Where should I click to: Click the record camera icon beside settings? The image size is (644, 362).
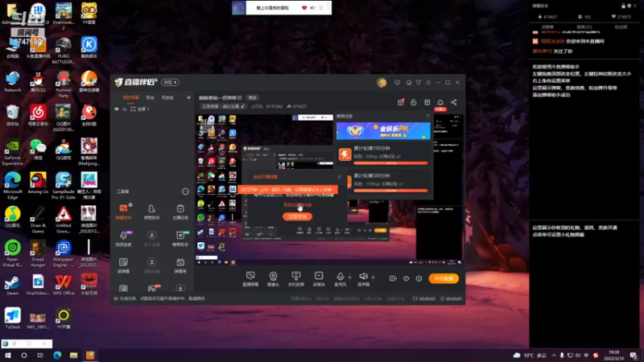click(x=393, y=278)
